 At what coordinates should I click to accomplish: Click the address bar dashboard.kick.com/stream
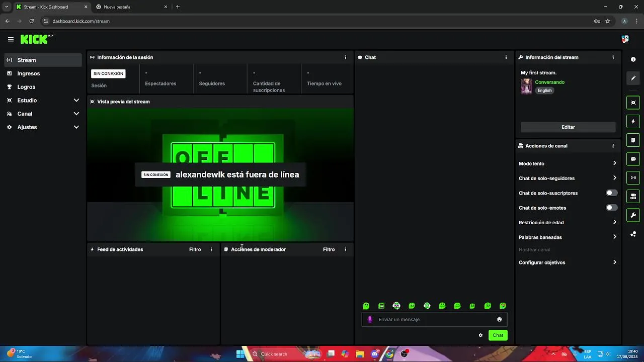(81, 21)
